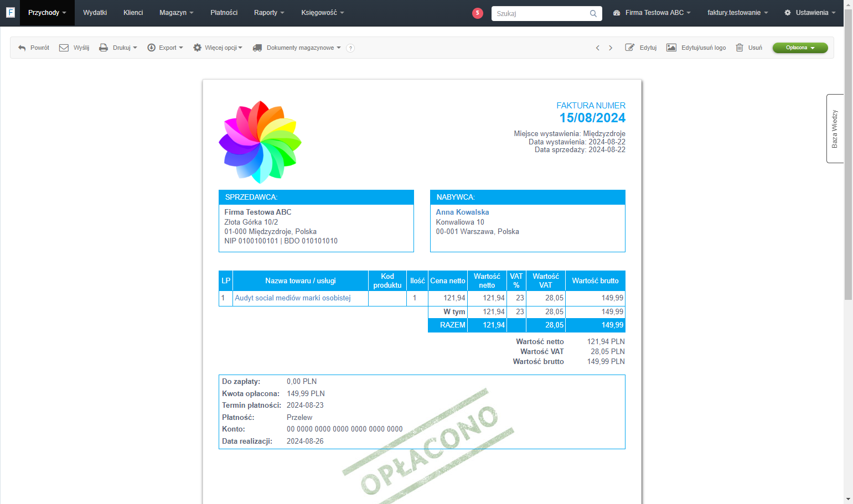Open the Baza Wiedzy side tab
This screenshot has width=853, height=504.
tap(835, 128)
